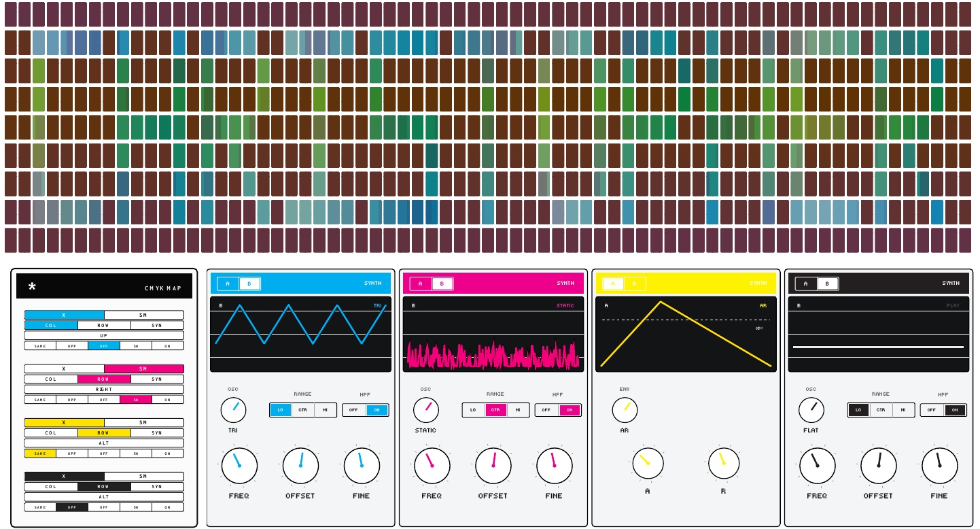This screenshot has width=980, height=529.
Task: Click the black FINE knob
Action: click(x=940, y=466)
